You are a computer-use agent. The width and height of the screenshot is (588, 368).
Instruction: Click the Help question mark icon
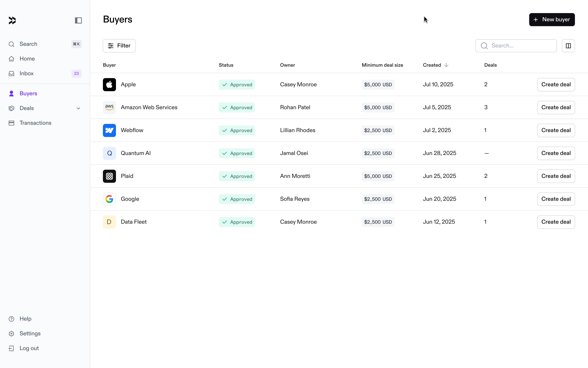click(11, 319)
